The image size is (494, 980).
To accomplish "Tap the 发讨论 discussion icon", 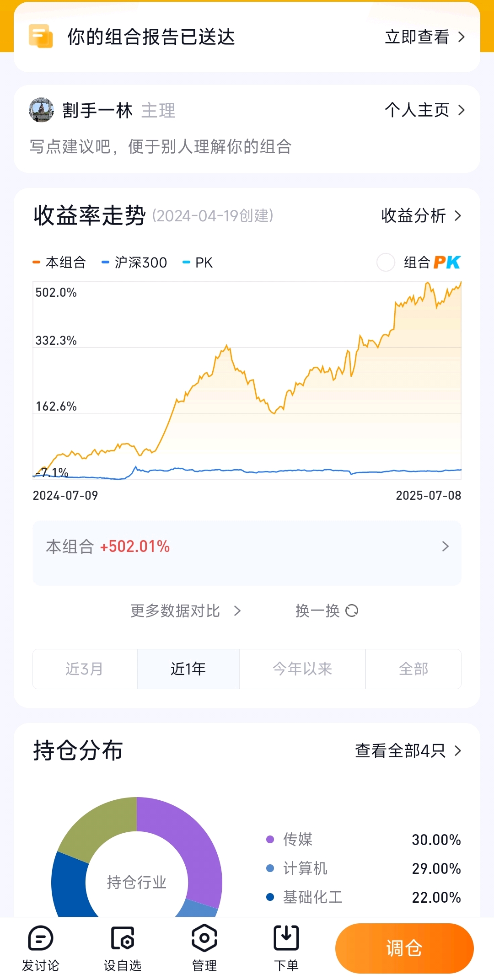I will (x=41, y=938).
